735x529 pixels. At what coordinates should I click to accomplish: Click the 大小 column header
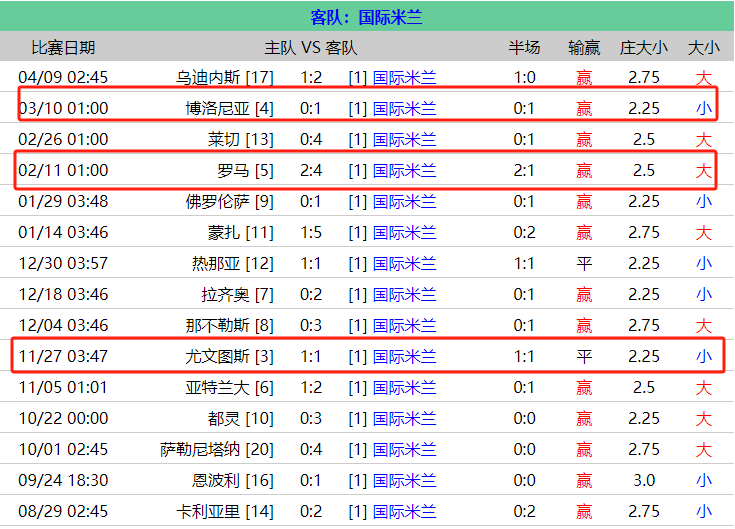click(704, 47)
